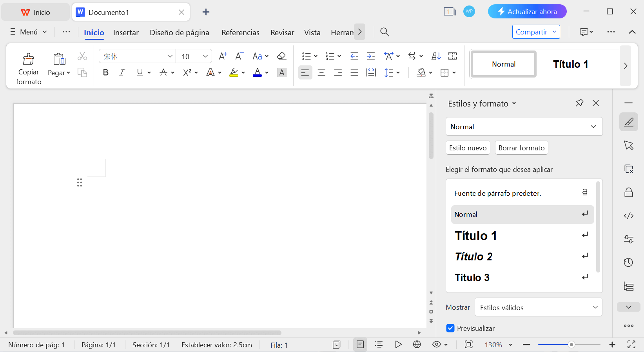Viewport: 644px width, 352px height.
Task: Toggle character shading A button
Action: 281,72
